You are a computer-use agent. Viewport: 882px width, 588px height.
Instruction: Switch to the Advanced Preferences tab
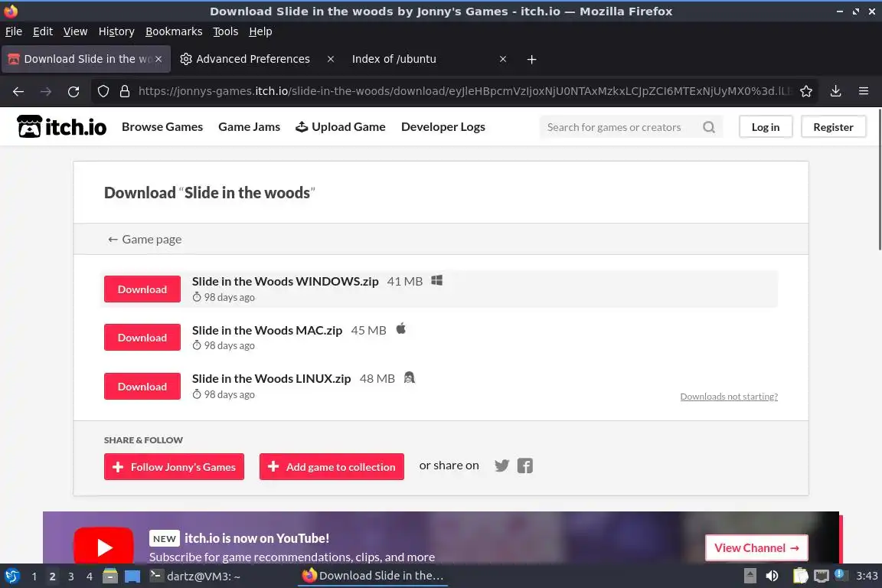(253, 59)
